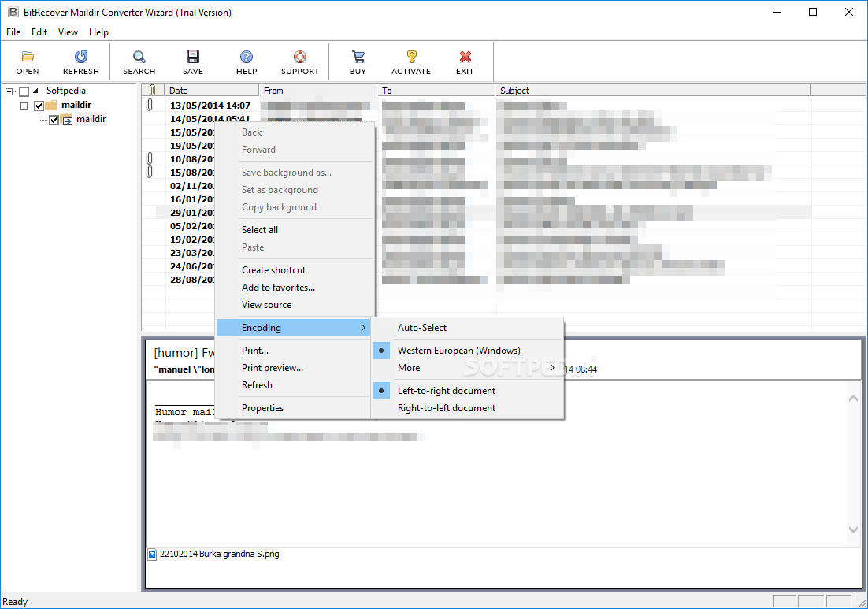Uncheck the bold maildir folder checkbox
The height and width of the screenshot is (609, 868).
(39, 106)
